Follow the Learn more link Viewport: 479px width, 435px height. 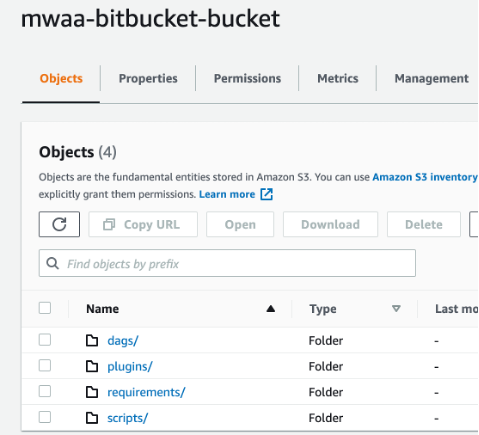coord(227,194)
